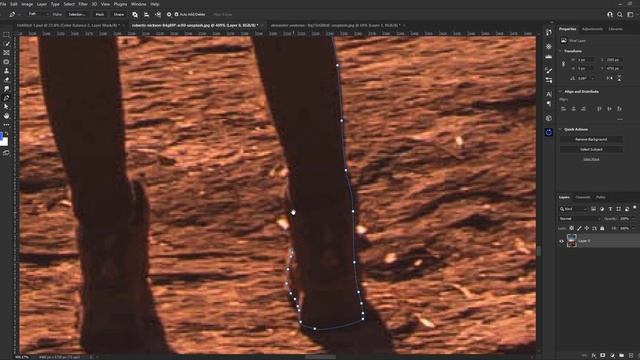Viewport: 640px width, 360px height.
Task: Open the Character panel icon
Action: [549, 94]
